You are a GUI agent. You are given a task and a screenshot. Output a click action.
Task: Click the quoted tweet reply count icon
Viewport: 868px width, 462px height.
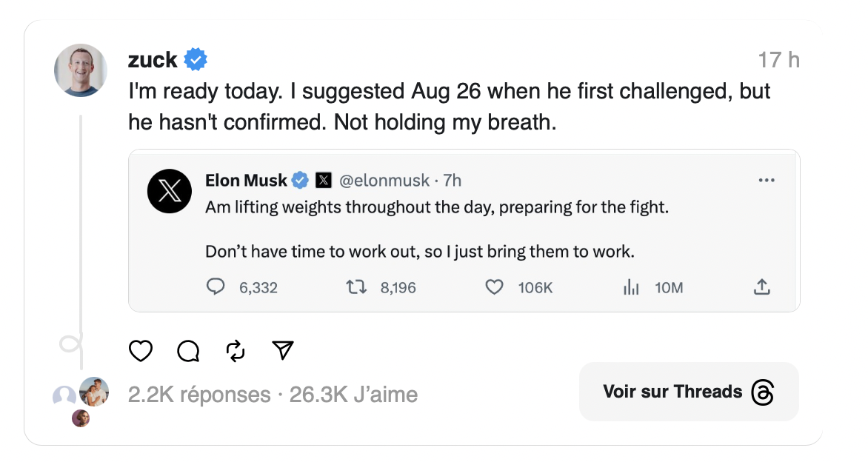pos(215,287)
